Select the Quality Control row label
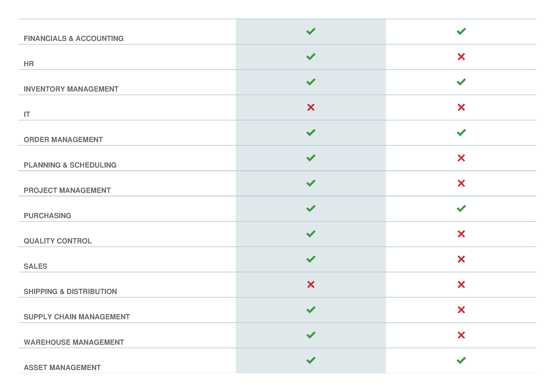The width and height of the screenshot is (555, 392). pos(58,241)
